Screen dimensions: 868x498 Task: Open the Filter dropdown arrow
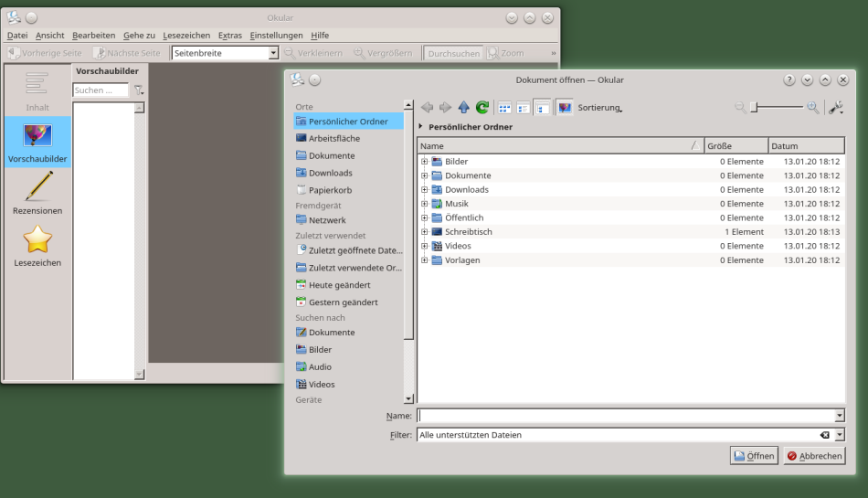840,435
